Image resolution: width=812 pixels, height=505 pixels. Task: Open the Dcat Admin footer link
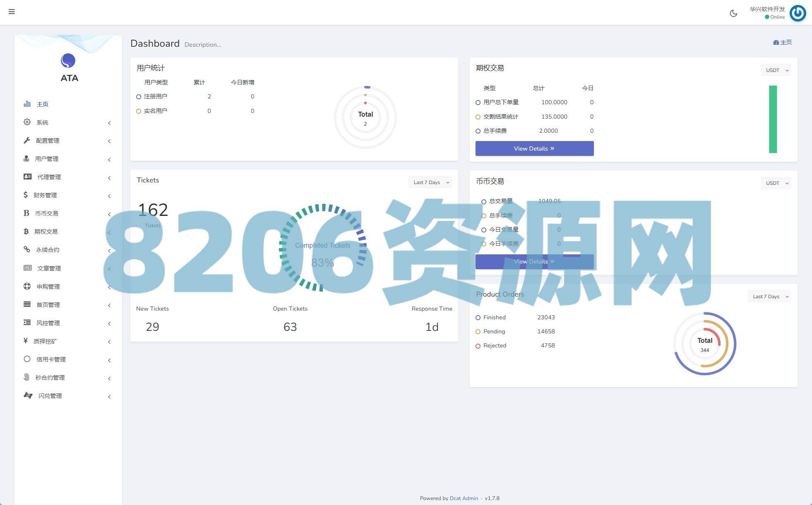pos(464,498)
